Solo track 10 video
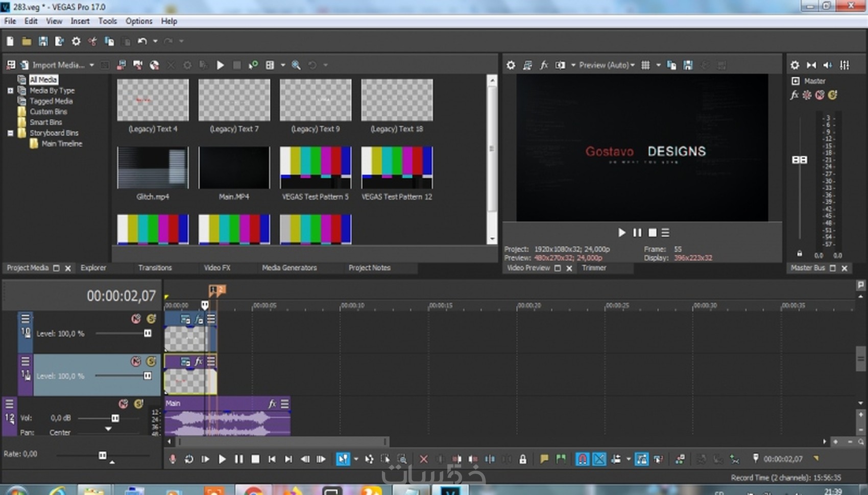Viewport: 868px width, 495px height. coord(151,318)
